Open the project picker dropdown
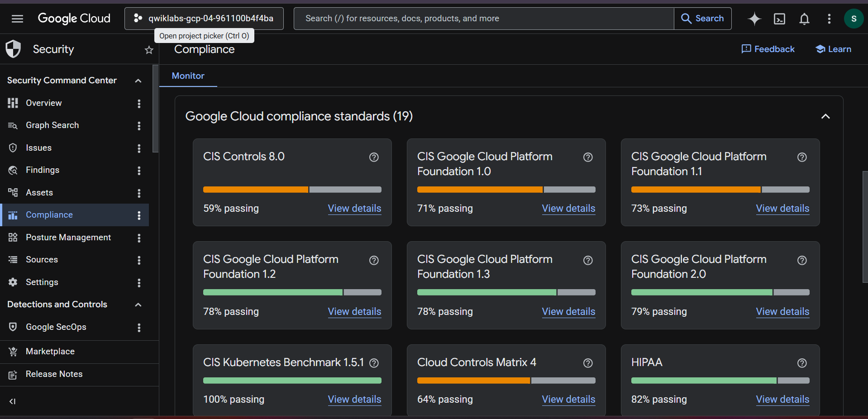The height and width of the screenshot is (419, 868). pos(204,19)
